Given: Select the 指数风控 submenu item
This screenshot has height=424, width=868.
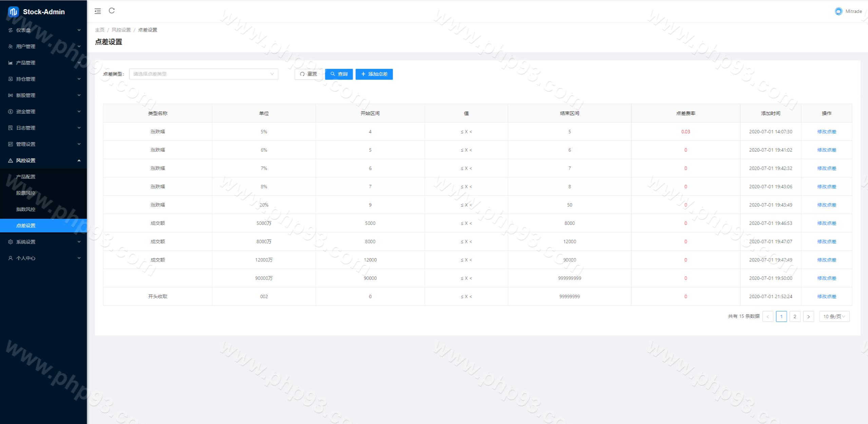Looking at the screenshot, I should coord(26,209).
